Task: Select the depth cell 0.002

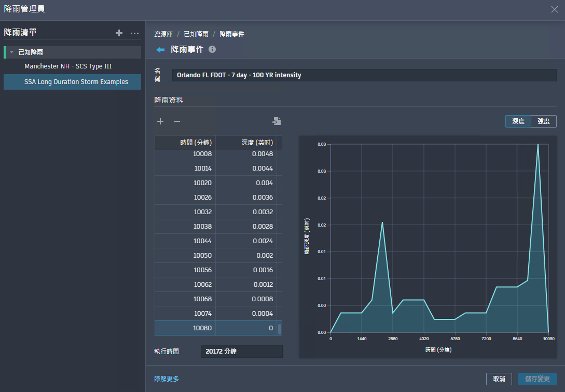Action: [246, 256]
